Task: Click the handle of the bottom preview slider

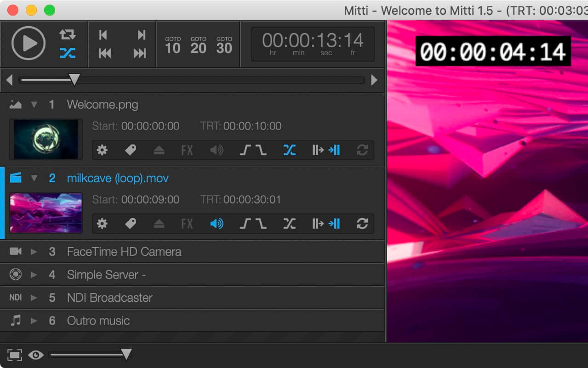Action: click(126, 354)
